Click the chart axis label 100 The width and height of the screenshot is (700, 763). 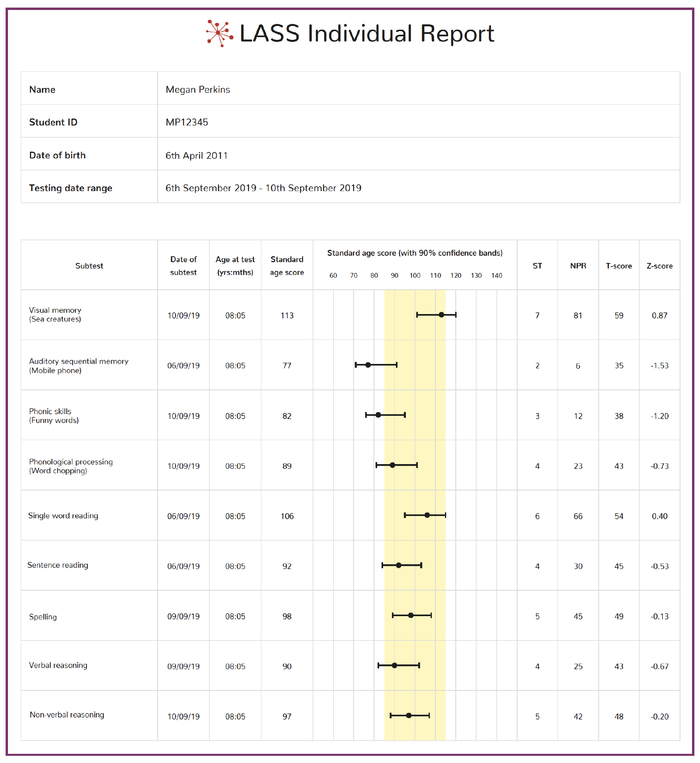[x=415, y=275]
